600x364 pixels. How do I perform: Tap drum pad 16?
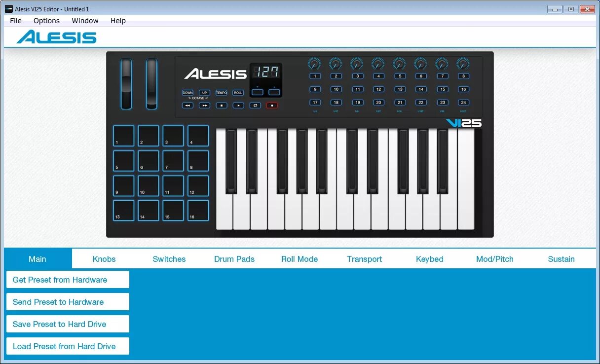[197, 210]
